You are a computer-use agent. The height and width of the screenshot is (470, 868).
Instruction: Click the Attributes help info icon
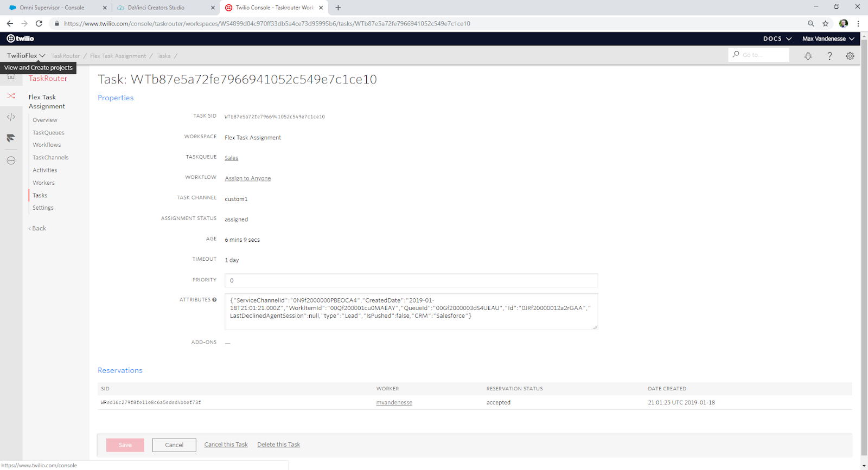pyautogui.click(x=214, y=300)
